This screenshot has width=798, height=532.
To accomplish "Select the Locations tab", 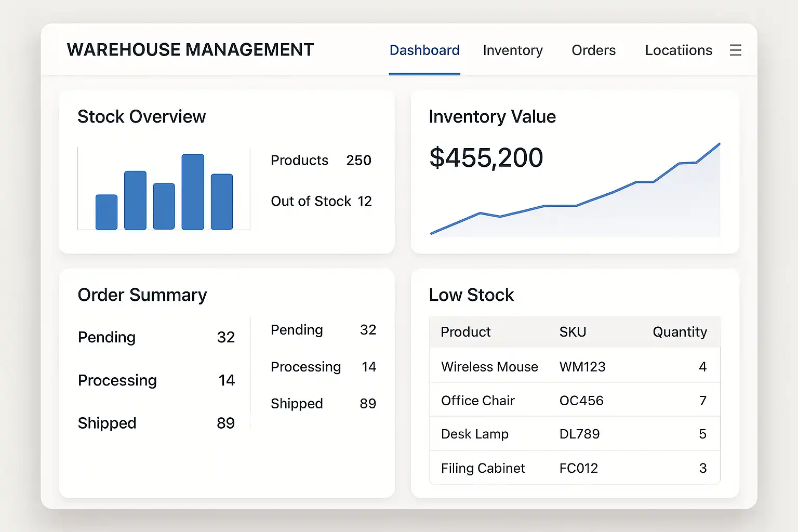I will point(678,50).
